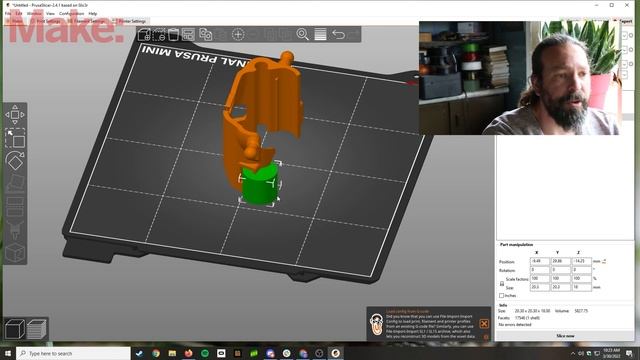This screenshot has height=360, width=640.
Task: Open the Help menu
Action: [x=93, y=13]
